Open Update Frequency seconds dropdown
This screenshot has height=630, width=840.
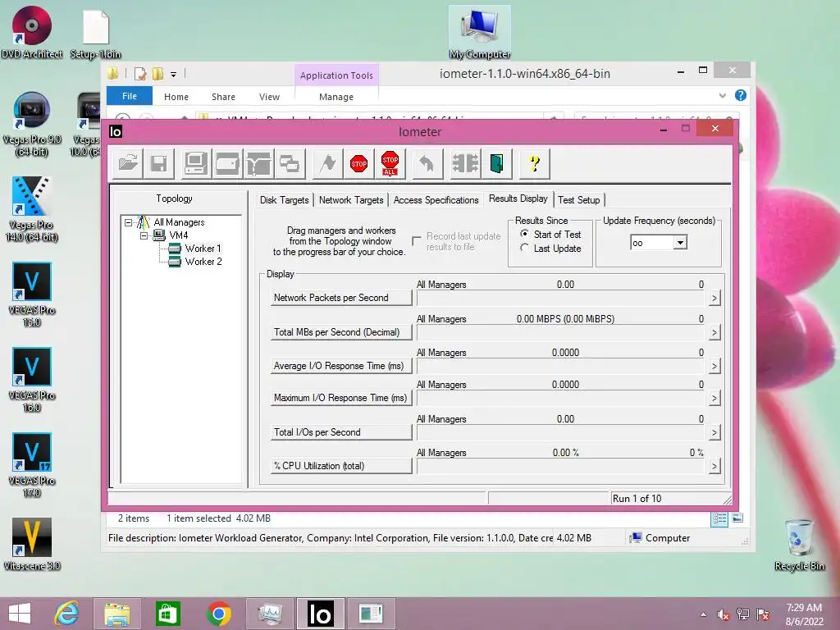pyautogui.click(x=680, y=243)
